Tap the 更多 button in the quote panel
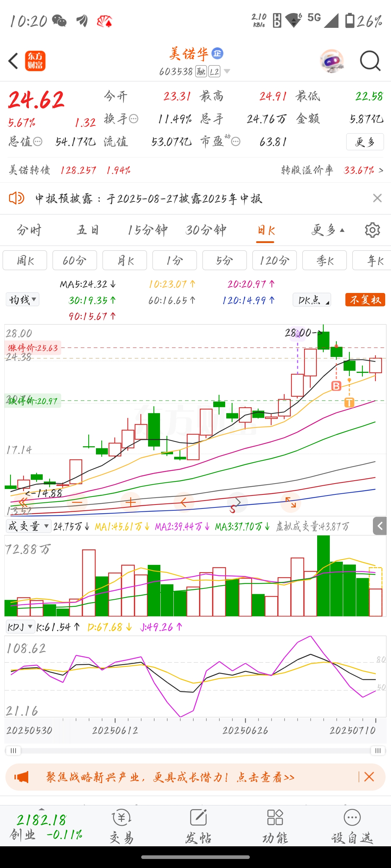391x868 pixels. [365, 142]
